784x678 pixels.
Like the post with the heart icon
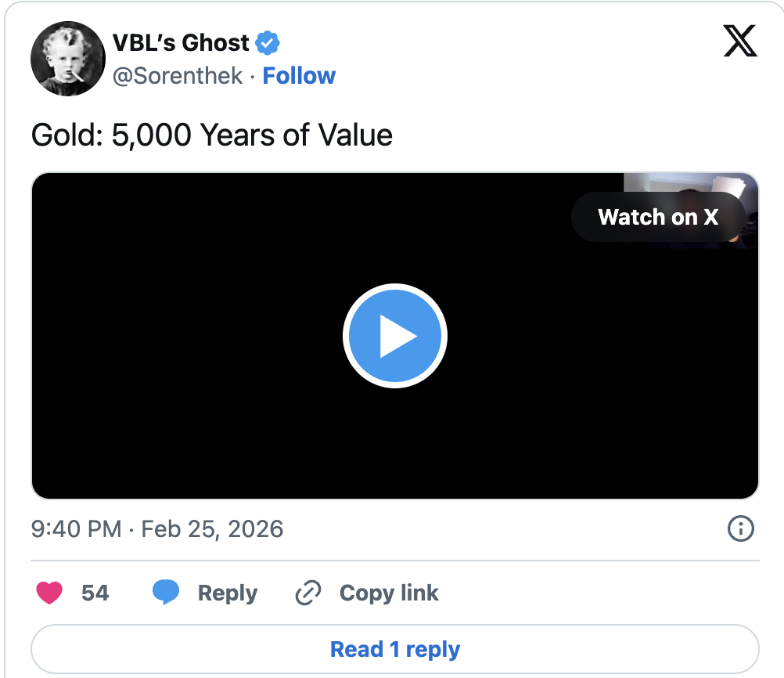click(50, 593)
